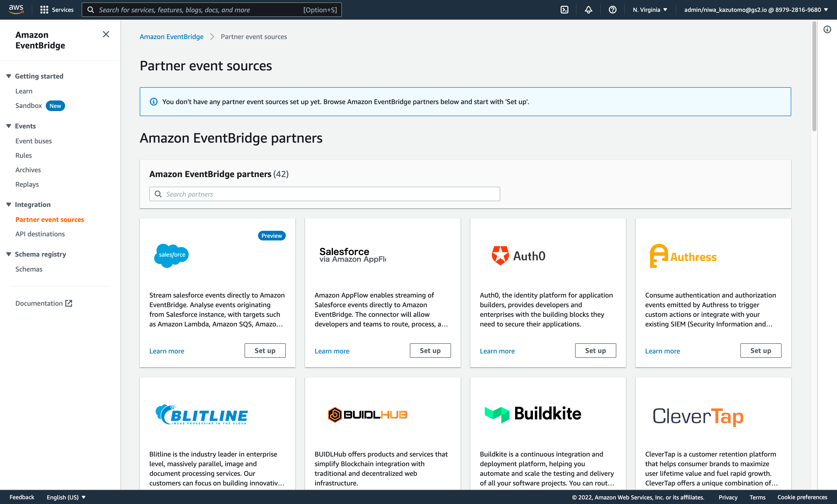Open the AWS home logo
Image resolution: width=837 pixels, height=504 pixels.
click(16, 9)
